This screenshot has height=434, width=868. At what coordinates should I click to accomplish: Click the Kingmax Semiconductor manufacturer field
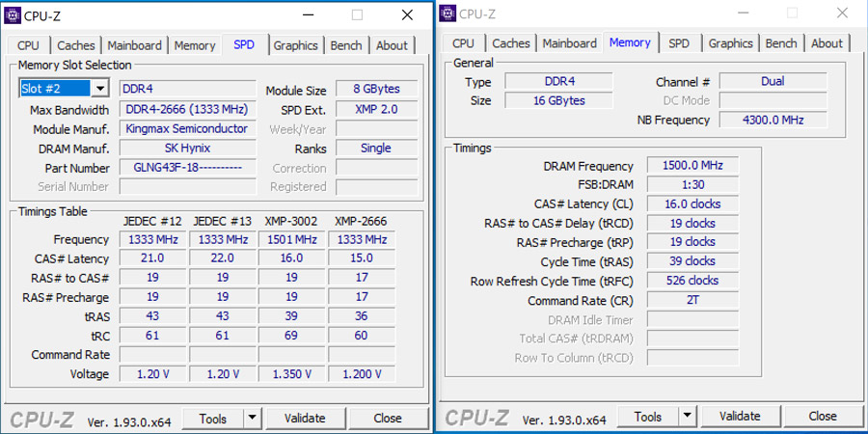pos(188,128)
